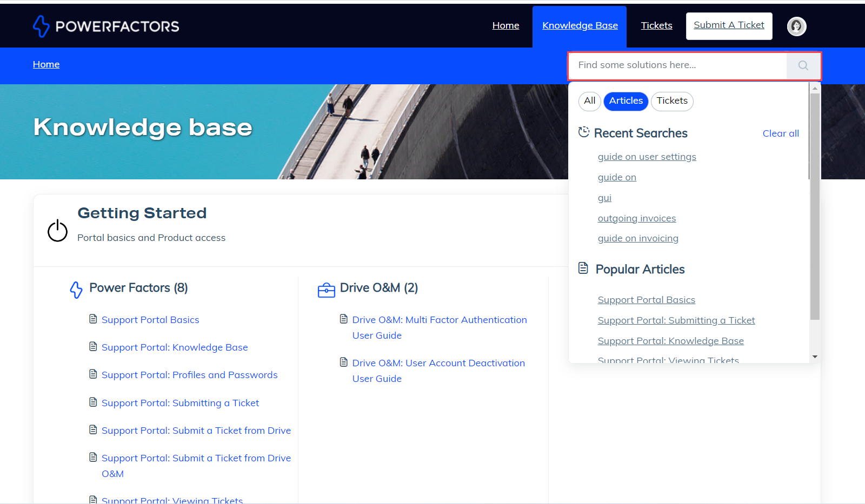865x504 pixels.
Task: Click Clear all recent searches
Action: pyautogui.click(x=781, y=133)
